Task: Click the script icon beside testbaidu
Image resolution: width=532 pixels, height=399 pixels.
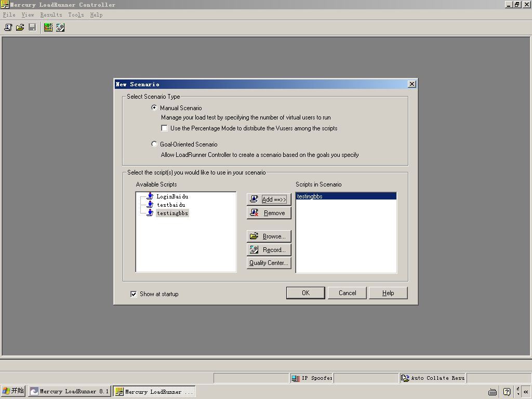Action: [x=150, y=205]
